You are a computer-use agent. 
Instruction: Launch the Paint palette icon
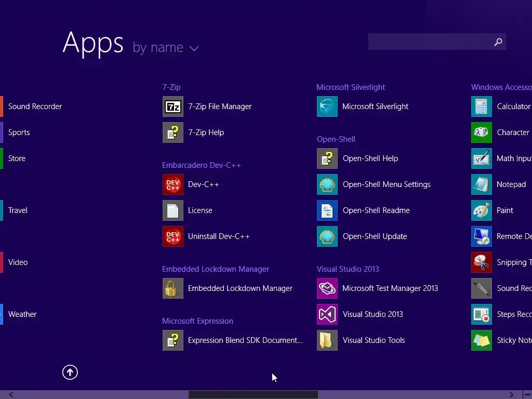coord(482,210)
